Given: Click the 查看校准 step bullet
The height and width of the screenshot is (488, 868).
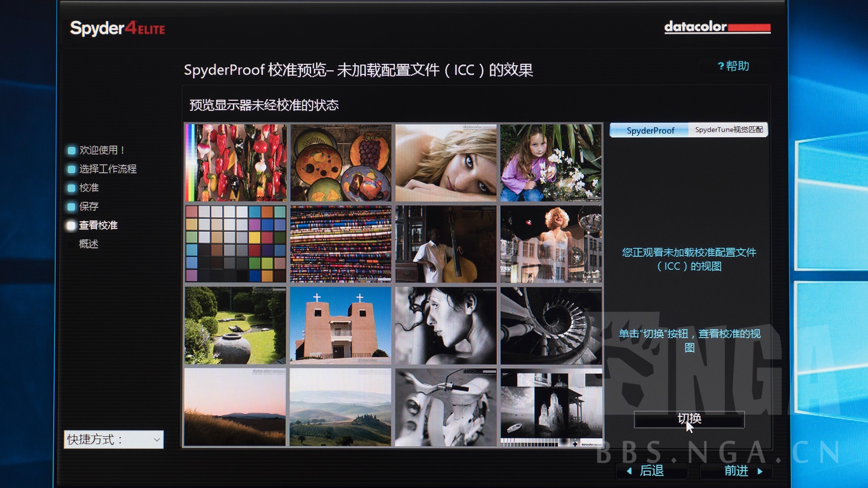Looking at the screenshot, I should (71, 226).
